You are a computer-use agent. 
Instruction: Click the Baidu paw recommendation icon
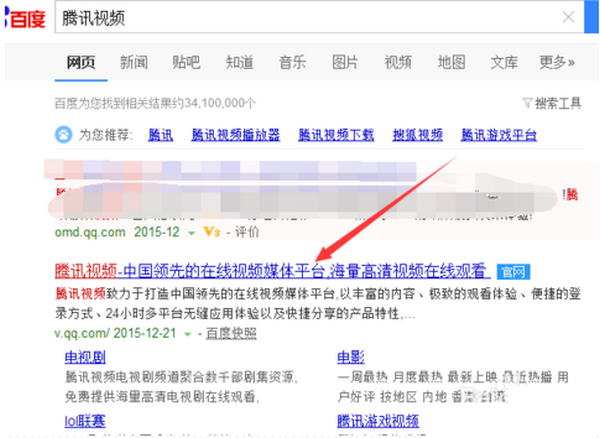(64, 135)
